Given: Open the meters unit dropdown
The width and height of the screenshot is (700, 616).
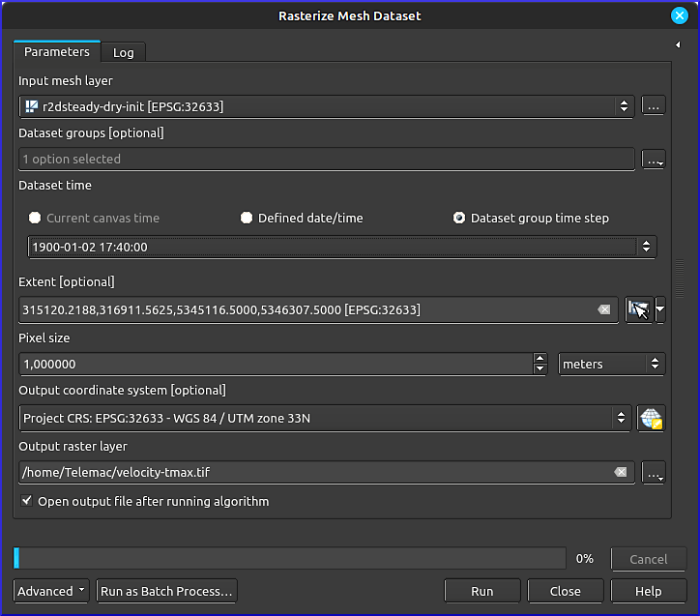Looking at the screenshot, I should pyautogui.click(x=612, y=365).
